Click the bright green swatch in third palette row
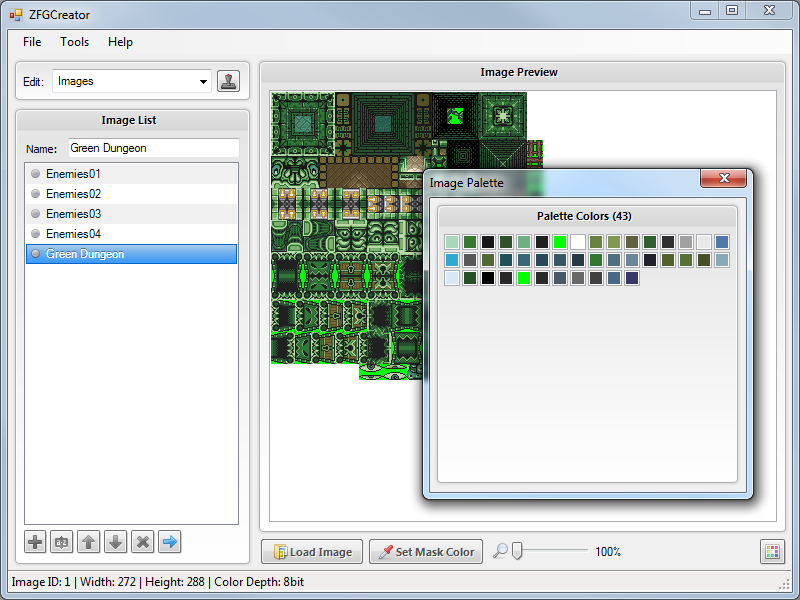Viewport: 800px width, 600px height. click(x=524, y=278)
